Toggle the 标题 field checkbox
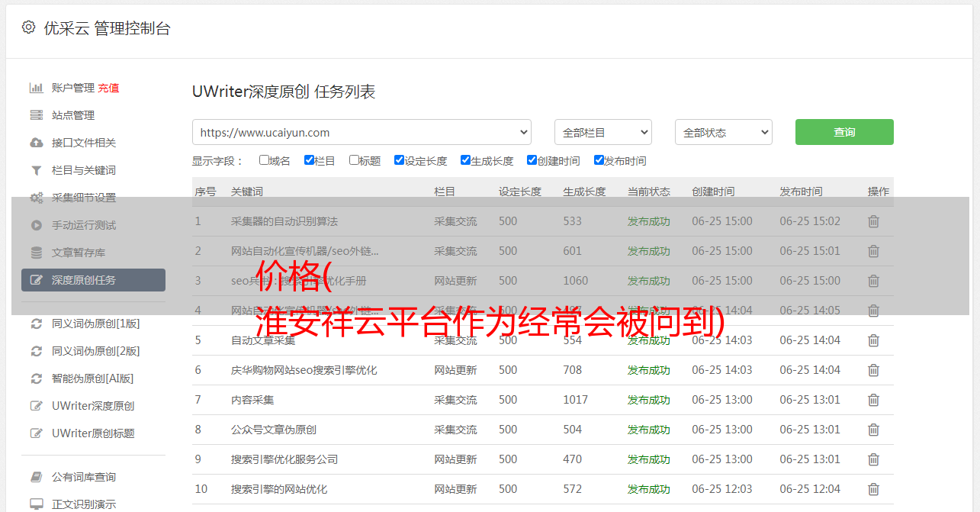 click(354, 160)
